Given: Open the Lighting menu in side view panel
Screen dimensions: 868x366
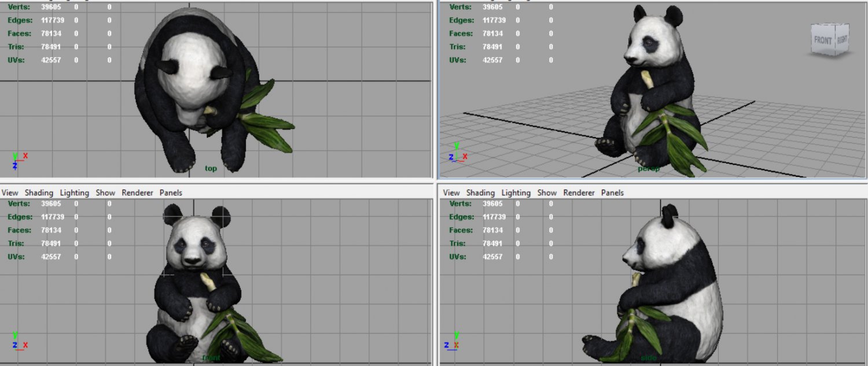Looking at the screenshot, I should coord(516,193).
